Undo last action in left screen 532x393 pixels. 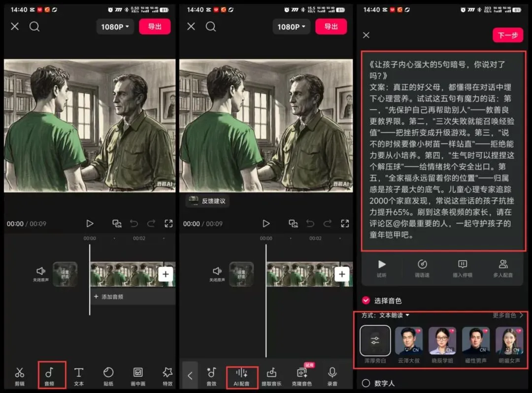pos(134,223)
